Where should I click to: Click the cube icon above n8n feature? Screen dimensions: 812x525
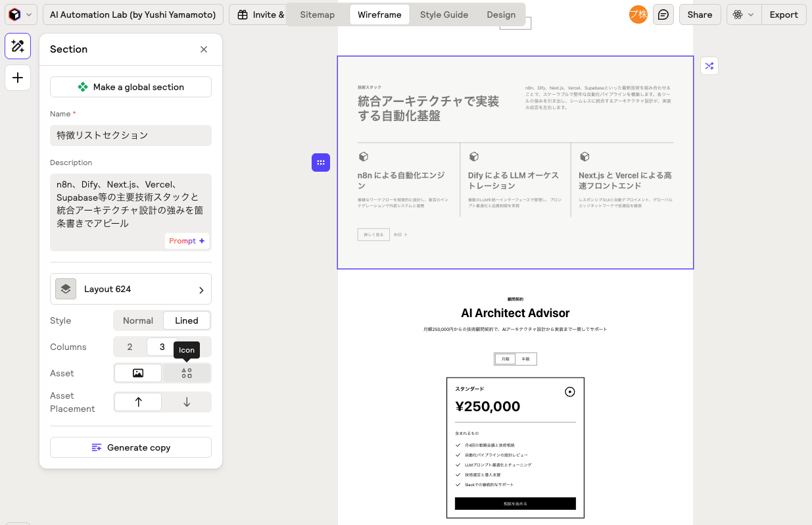click(364, 157)
